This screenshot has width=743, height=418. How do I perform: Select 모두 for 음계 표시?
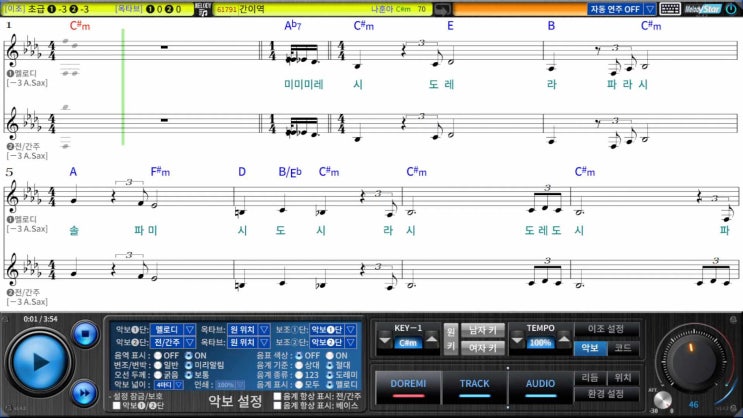[x=299, y=384]
